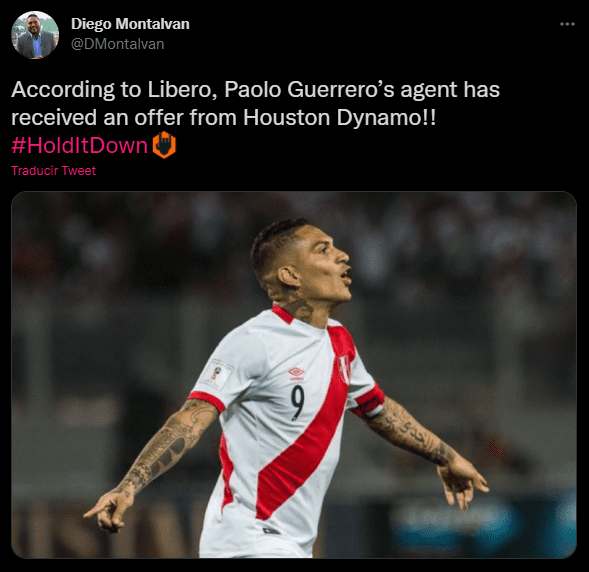Click Diego Montalvan's profile avatar
The image size is (589, 572).
coord(35,35)
